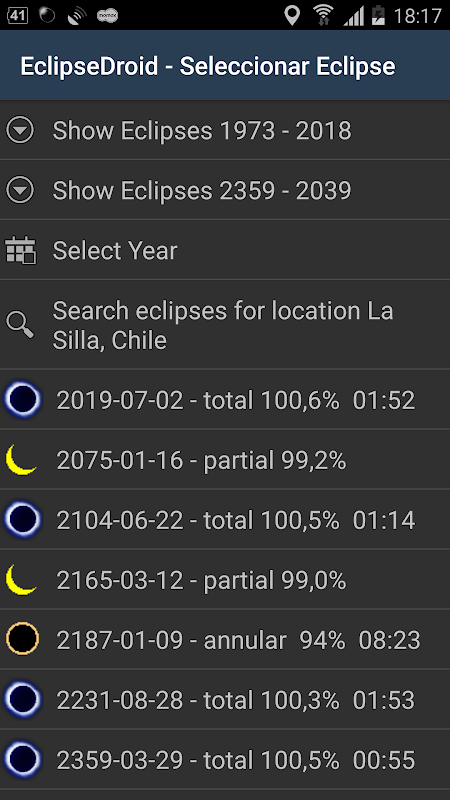Select partial crescent icon for 2075-01-16

coord(21,460)
